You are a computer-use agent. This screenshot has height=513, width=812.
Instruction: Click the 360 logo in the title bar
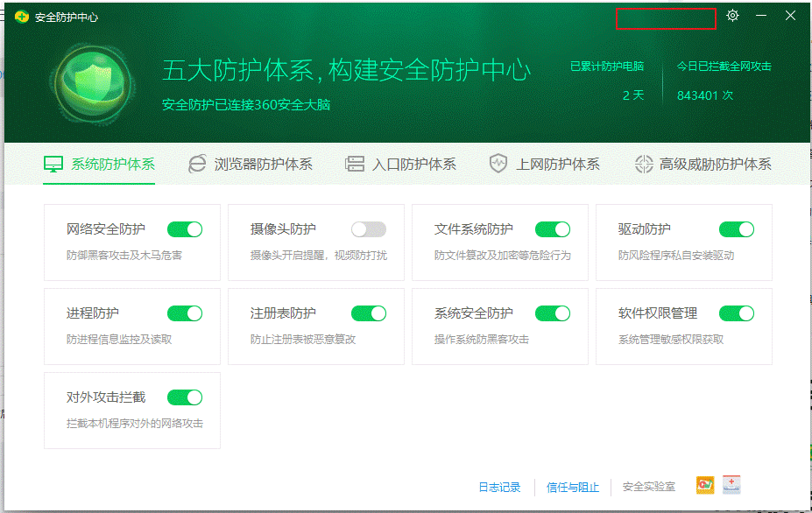tap(22, 18)
